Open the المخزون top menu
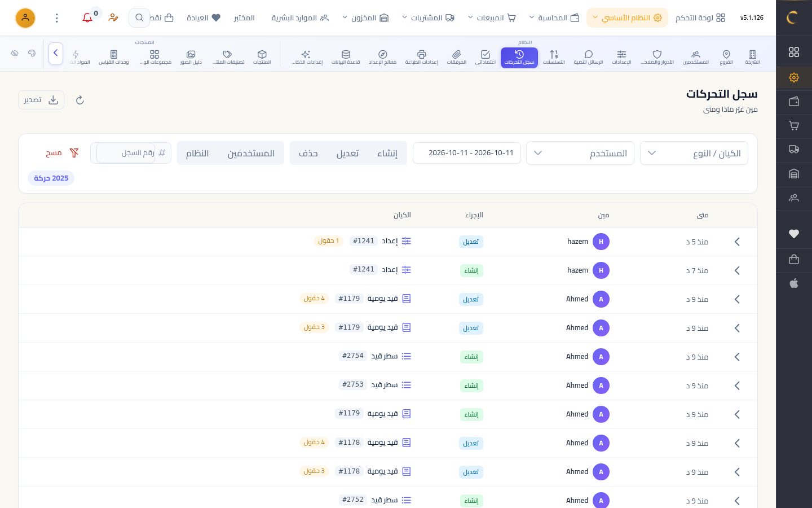Screen dimensions: 812x508 coord(365,18)
